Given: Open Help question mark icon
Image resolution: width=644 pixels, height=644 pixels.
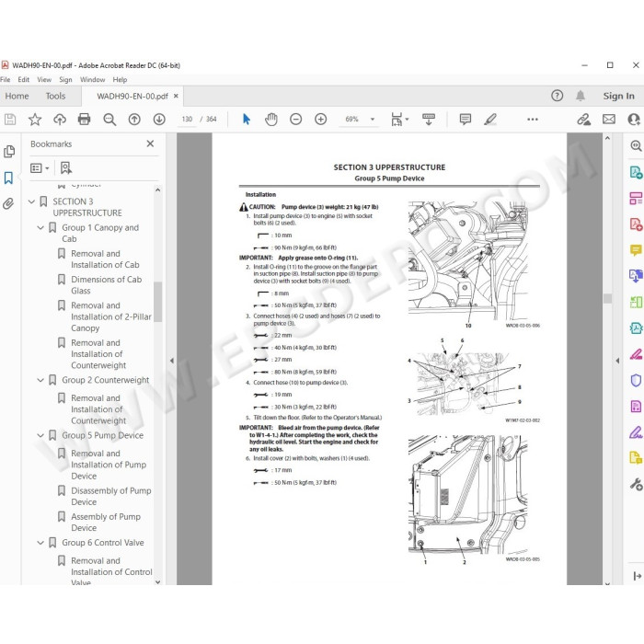Looking at the screenshot, I should [x=557, y=96].
